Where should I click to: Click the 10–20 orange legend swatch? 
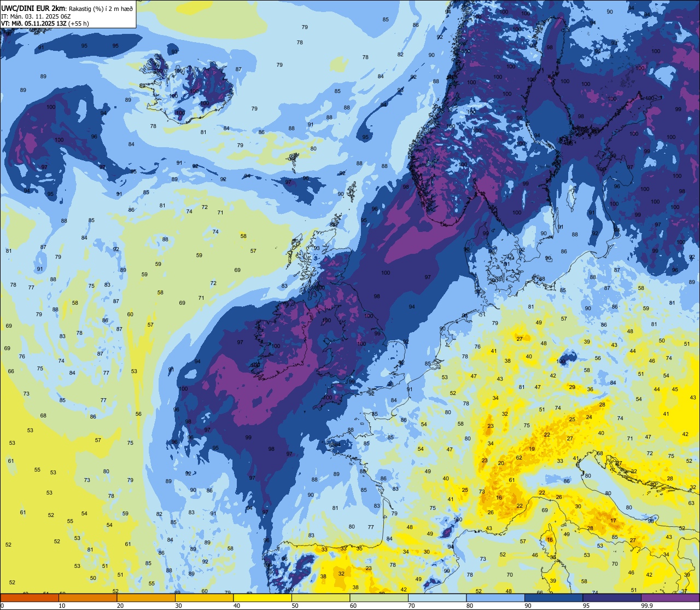(87, 598)
